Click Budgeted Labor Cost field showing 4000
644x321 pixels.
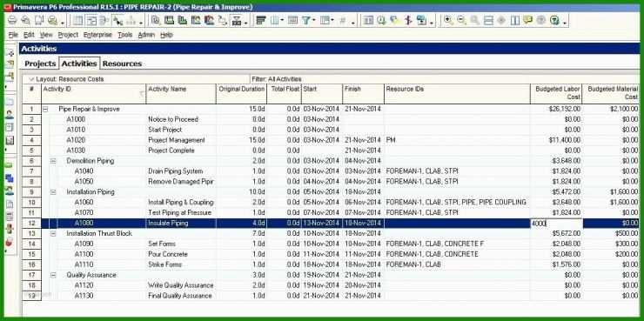click(556, 224)
